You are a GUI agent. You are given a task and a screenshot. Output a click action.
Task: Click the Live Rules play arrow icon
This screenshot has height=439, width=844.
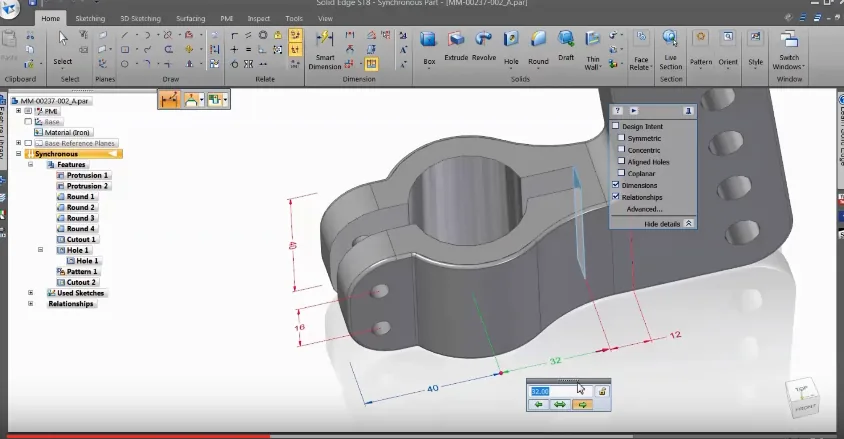[x=634, y=110]
